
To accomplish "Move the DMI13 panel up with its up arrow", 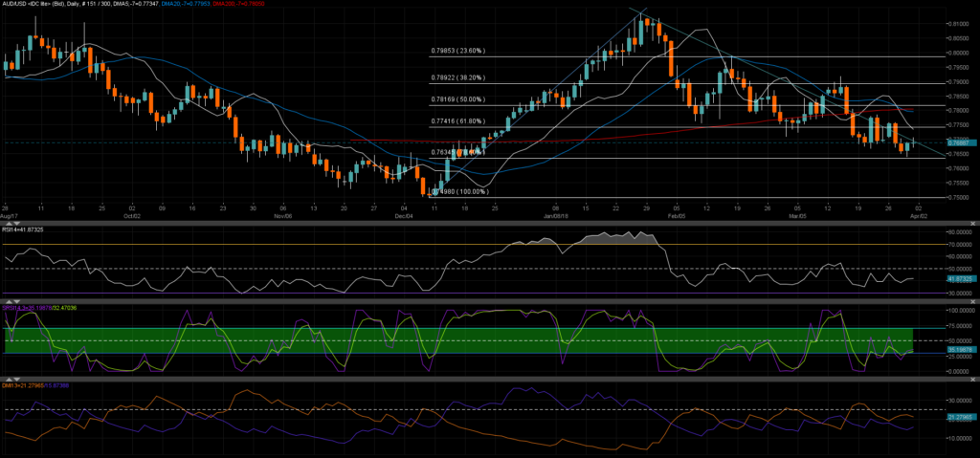I will [x=9, y=380].
